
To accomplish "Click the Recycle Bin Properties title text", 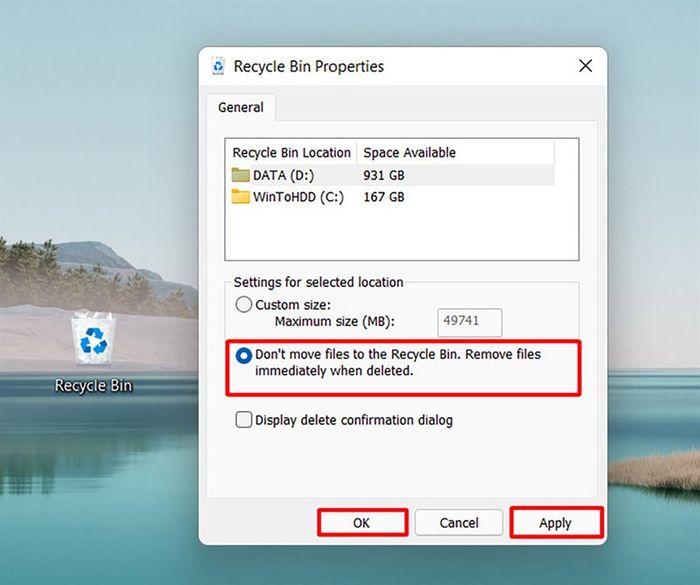I will (309, 67).
